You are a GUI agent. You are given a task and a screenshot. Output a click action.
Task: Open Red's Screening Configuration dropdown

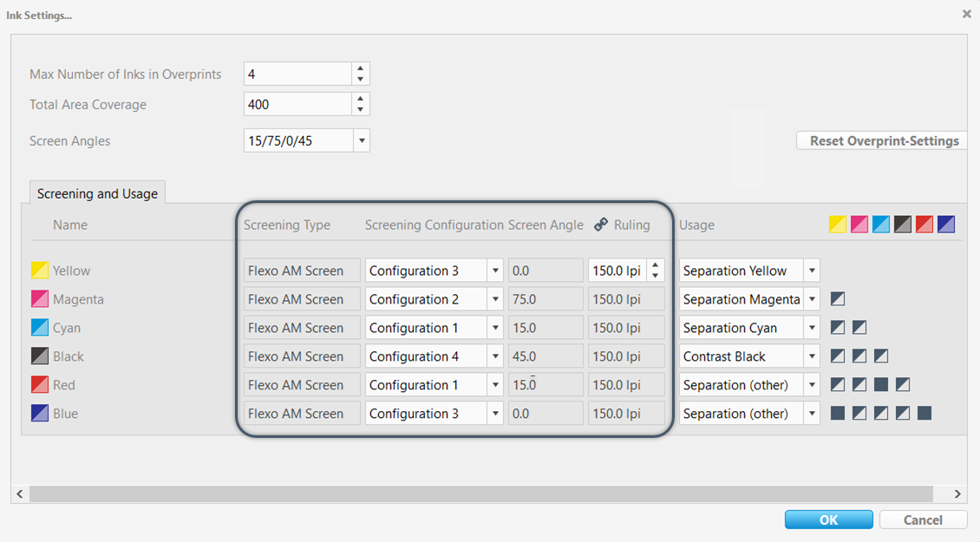pyautogui.click(x=495, y=385)
